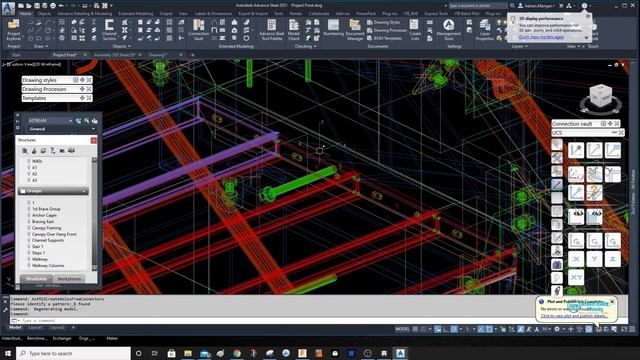Open the Project Explorer tool
This screenshot has height=360, width=640.
13,30
